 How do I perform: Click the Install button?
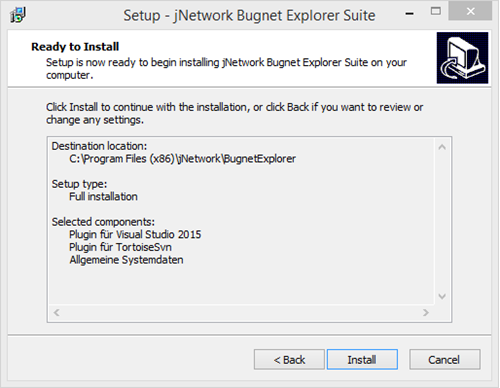click(x=362, y=359)
